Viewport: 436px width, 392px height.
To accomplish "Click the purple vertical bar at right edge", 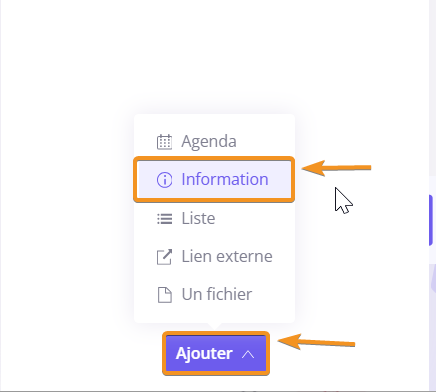I will point(431,220).
